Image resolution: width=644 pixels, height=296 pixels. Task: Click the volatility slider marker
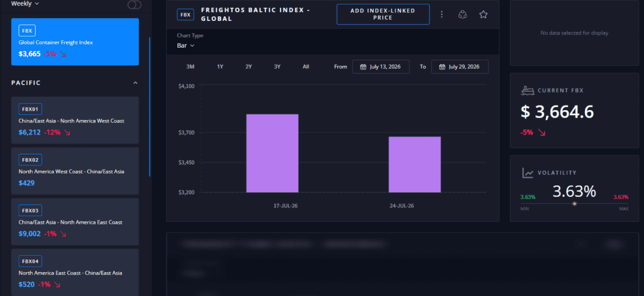coord(575,204)
